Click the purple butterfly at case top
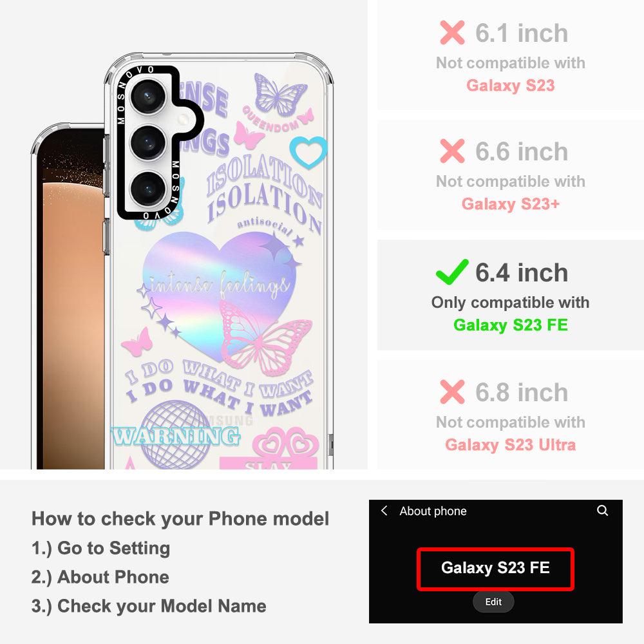The width and height of the screenshot is (644, 644). pos(279,95)
